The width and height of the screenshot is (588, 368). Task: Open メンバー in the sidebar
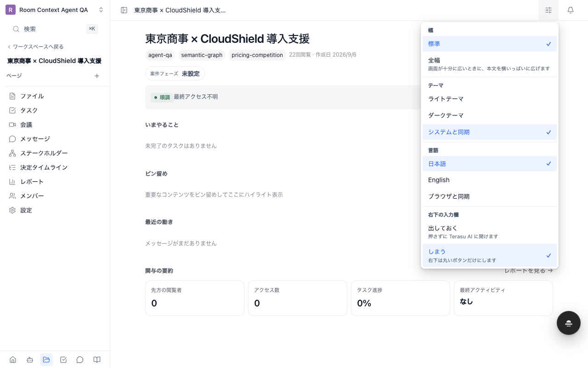55,196
